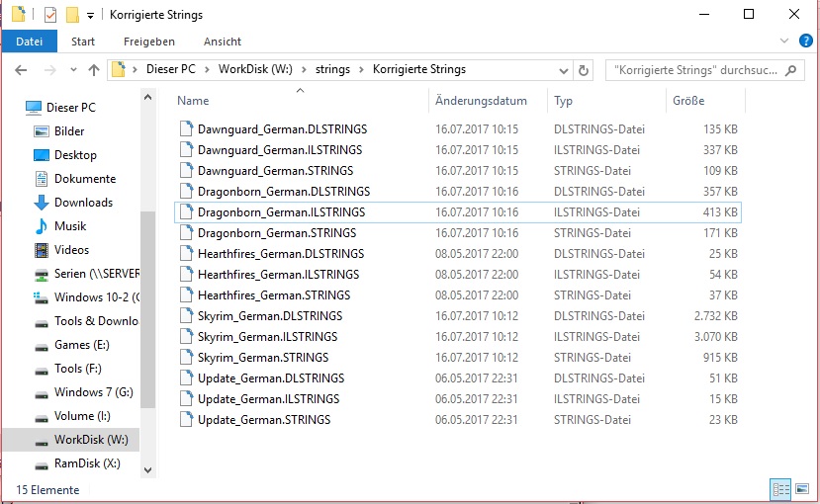
Task: Click the Back navigation arrow
Action: 21,70
